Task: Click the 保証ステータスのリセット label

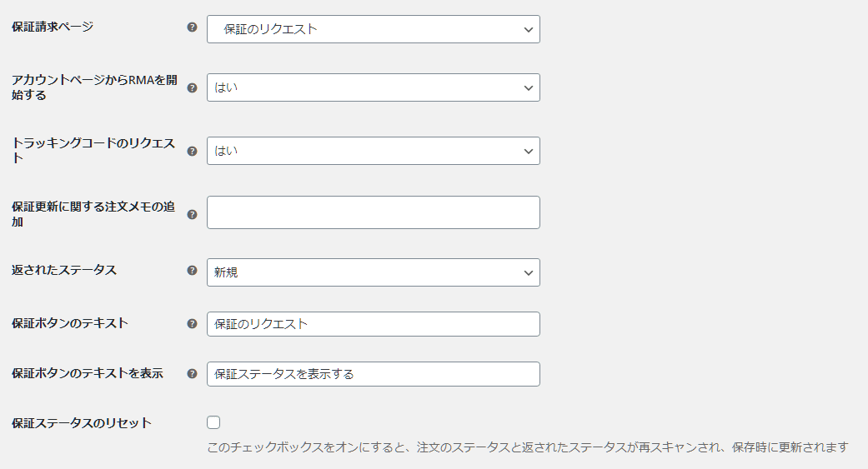Action: click(82, 423)
